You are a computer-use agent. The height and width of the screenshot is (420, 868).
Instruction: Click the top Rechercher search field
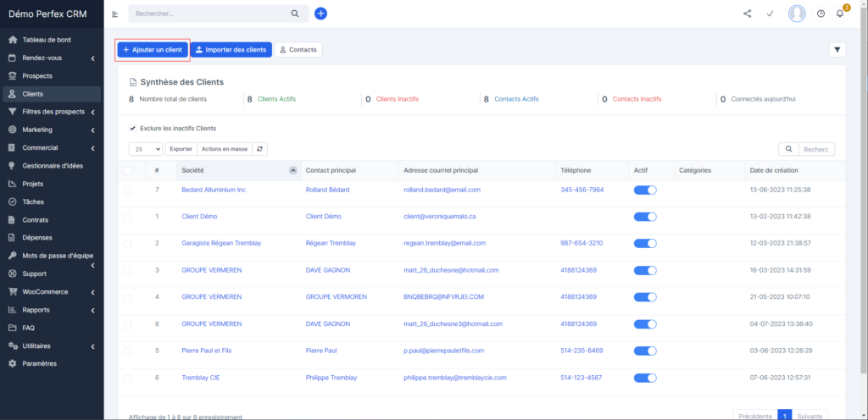tap(212, 14)
